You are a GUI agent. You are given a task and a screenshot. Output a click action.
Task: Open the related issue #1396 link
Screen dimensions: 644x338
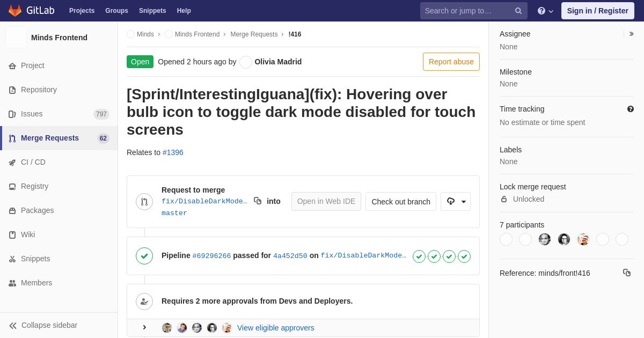coord(173,152)
